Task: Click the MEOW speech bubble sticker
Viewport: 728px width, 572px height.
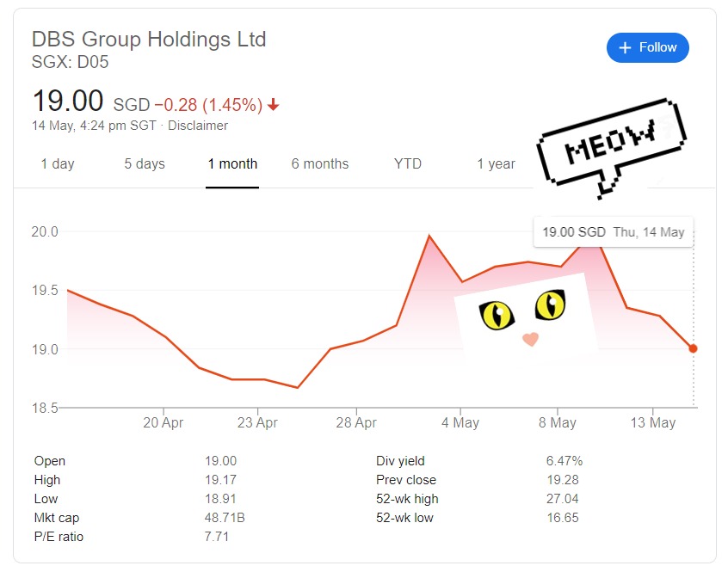Action: [x=612, y=148]
